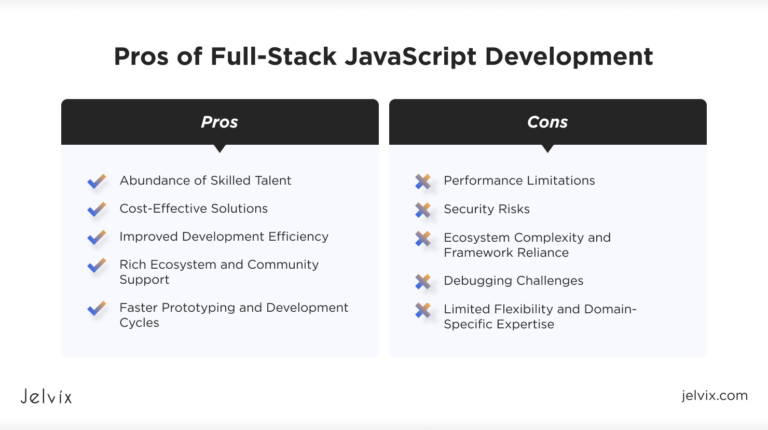The image size is (768, 430).
Task: Click the checkmark beside Faster Prototyping and Development Cycles
Action: [97, 308]
